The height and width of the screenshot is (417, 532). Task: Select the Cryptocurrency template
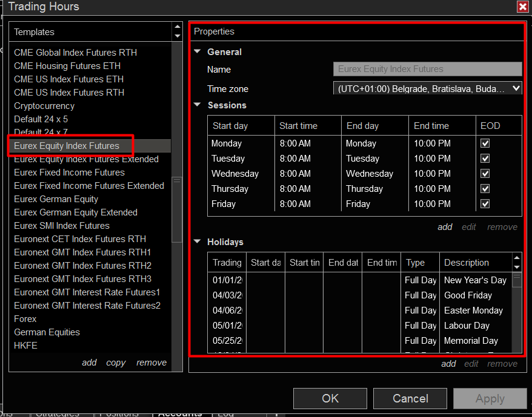(x=44, y=105)
